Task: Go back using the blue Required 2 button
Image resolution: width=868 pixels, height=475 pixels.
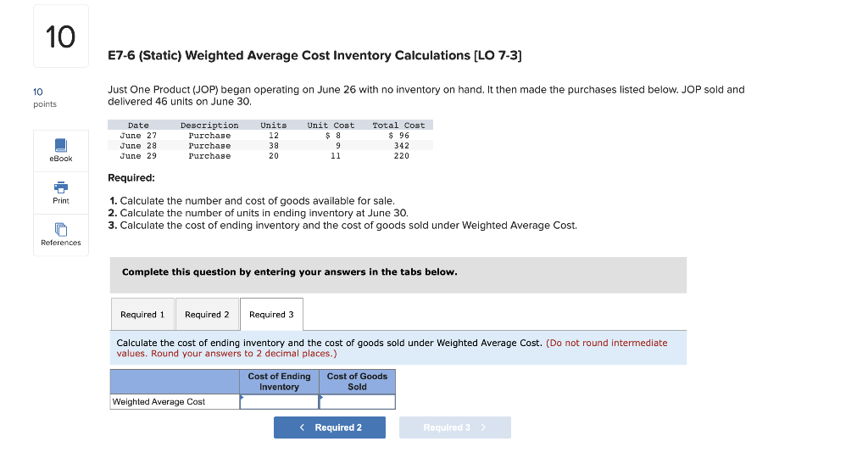Action: (x=330, y=427)
